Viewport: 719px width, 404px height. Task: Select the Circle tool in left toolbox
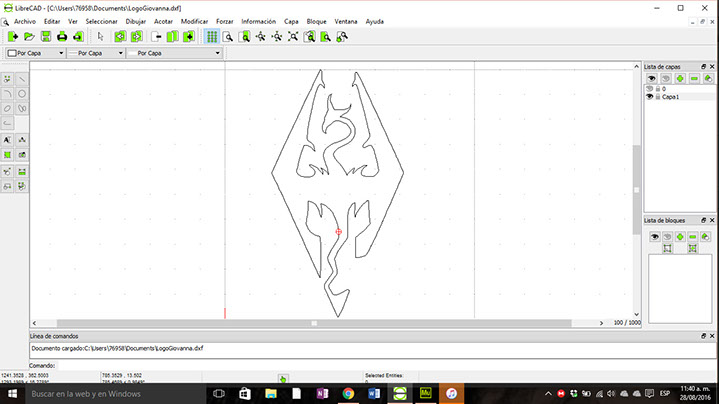22,94
